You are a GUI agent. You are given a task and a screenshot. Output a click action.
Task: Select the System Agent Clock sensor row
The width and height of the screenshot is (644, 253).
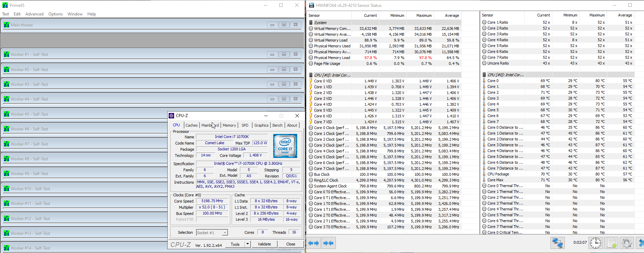point(384,186)
